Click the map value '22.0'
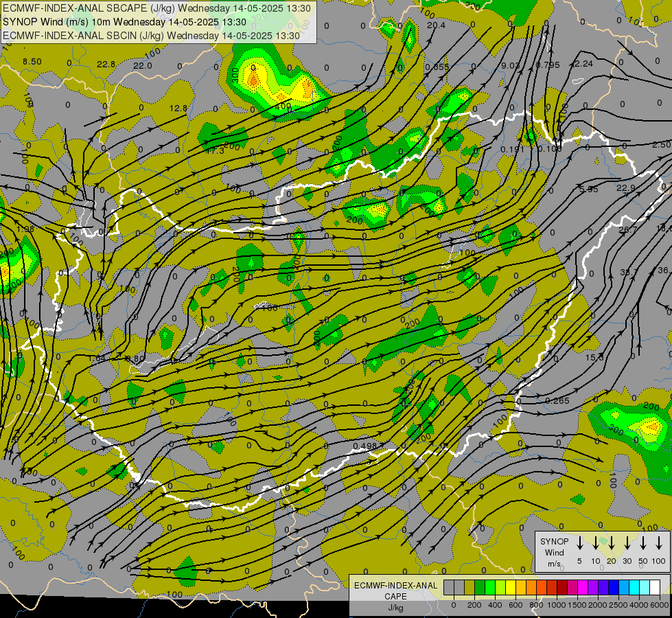Screen dimensions: 672x618 click(x=142, y=66)
